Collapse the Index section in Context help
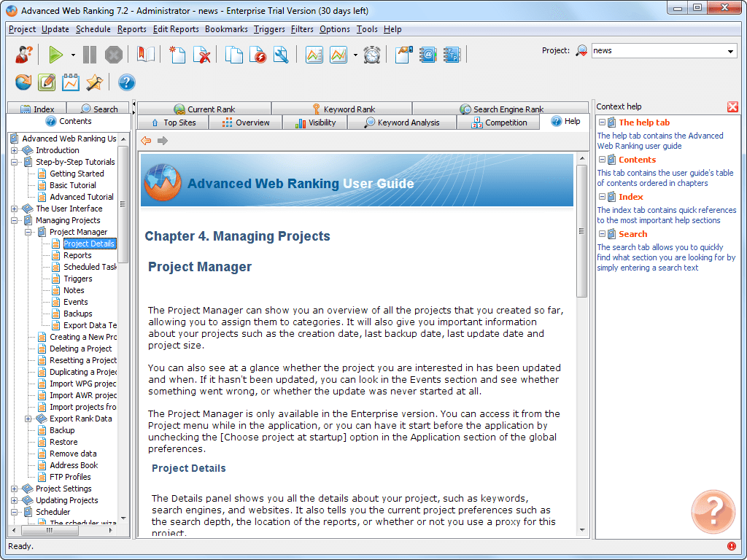This screenshot has width=747, height=560. [602, 197]
